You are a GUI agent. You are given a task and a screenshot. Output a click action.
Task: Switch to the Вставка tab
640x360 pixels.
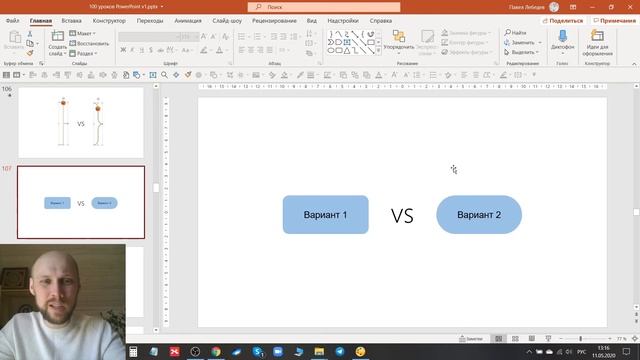[x=71, y=20]
